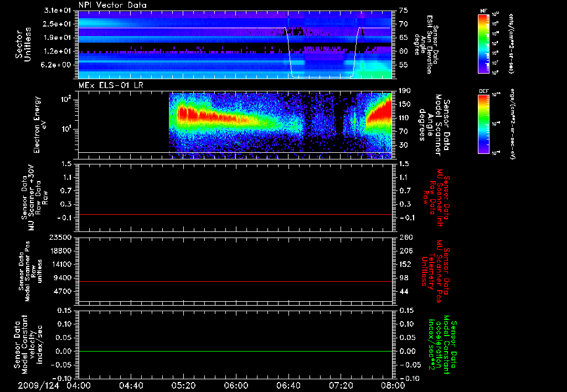Click the '23500' scanner position tick

click(x=61, y=237)
